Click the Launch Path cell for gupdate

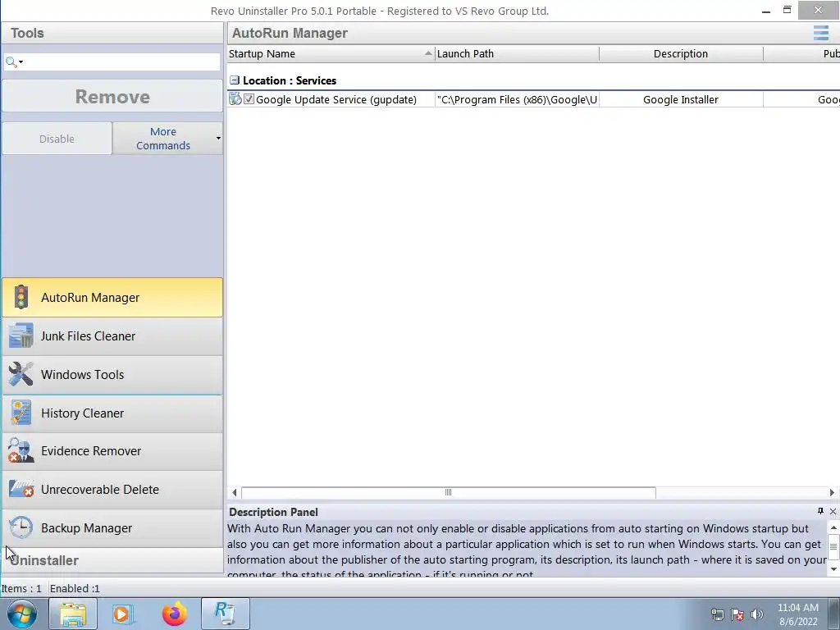(x=517, y=99)
